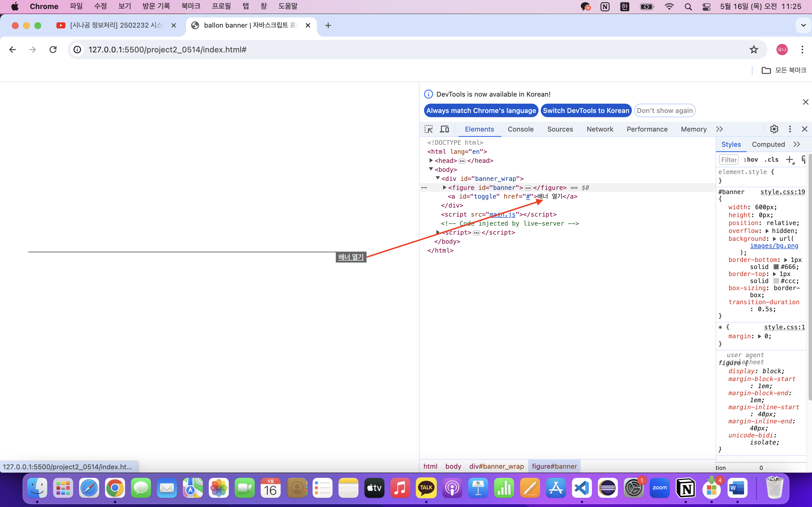This screenshot has width=812, height=507.
Task: Expand the head element node
Action: click(x=431, y=161)
